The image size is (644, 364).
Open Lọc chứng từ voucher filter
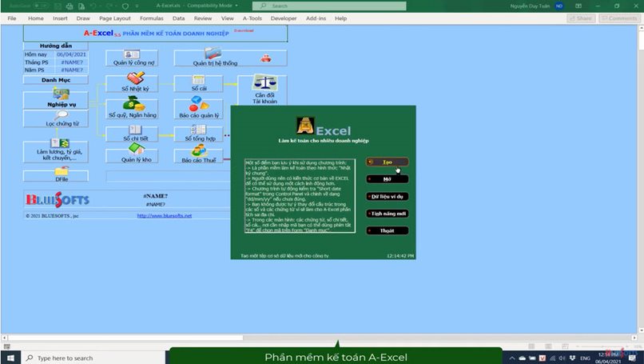pos(56,119)
